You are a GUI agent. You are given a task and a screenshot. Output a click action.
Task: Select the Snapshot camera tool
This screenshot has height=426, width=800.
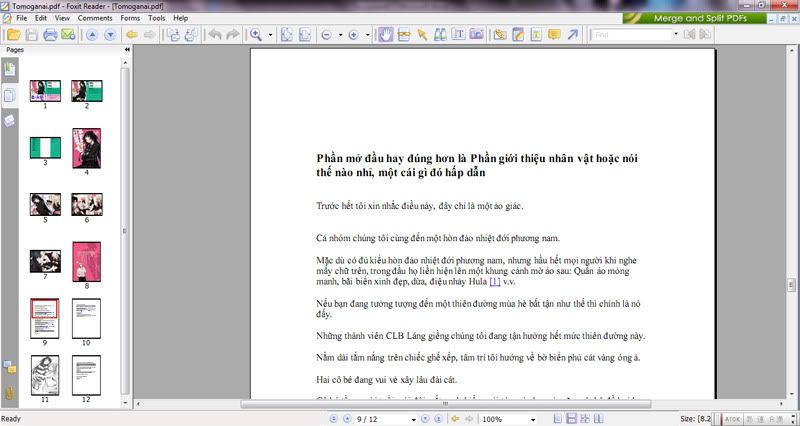click(x=477, y=35)
